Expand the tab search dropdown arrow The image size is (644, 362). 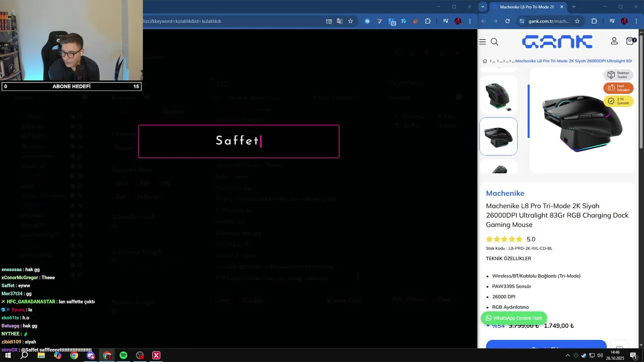(x=483, y=7)
